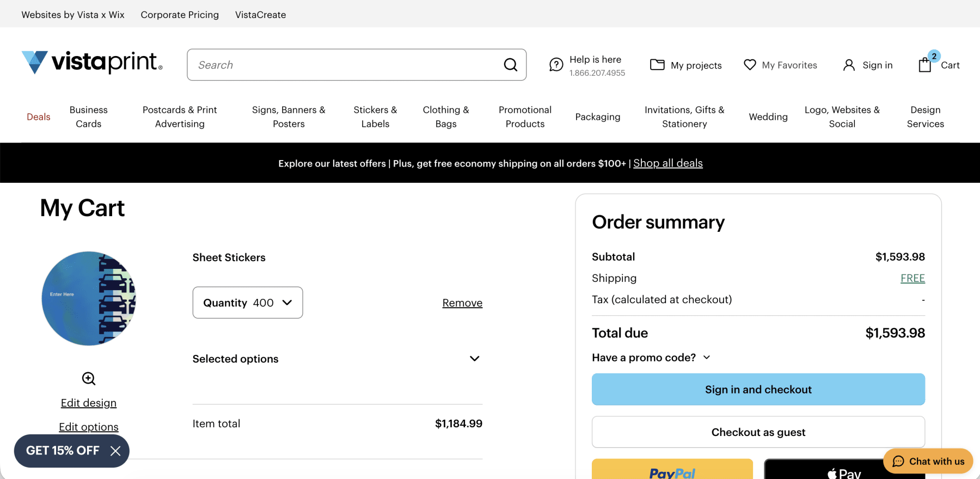
Task: Open Signs, Banners & Posters menu
Action: (289, 116)
